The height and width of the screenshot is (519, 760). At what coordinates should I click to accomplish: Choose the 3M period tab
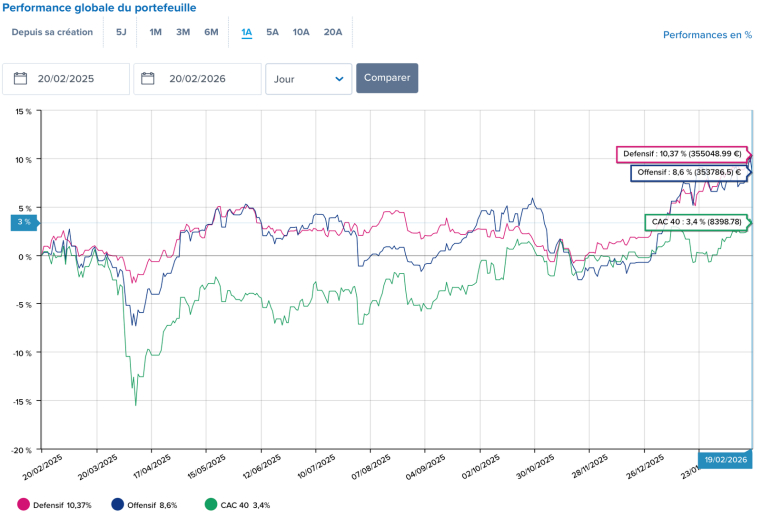click(x=183, y=32)
